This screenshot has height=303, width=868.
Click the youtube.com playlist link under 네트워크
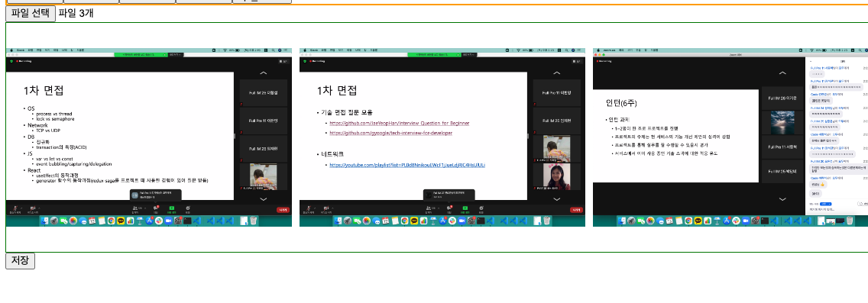tap(407, 165)
